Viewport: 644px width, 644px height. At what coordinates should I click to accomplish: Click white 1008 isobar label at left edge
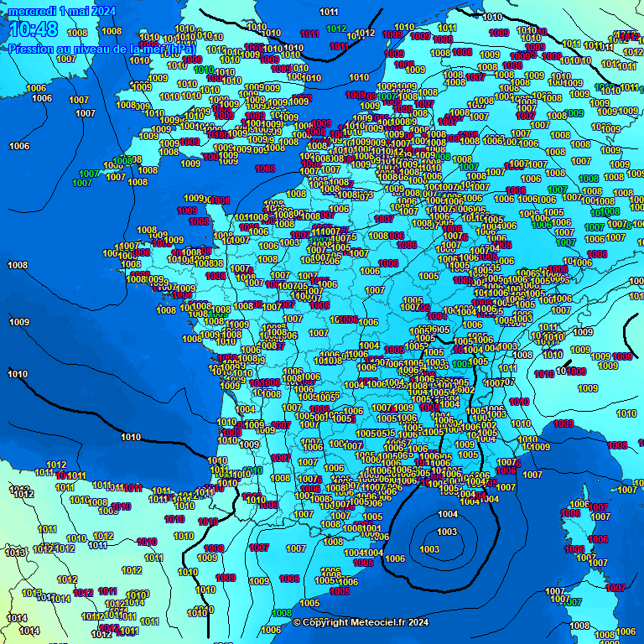coord(18,265)
